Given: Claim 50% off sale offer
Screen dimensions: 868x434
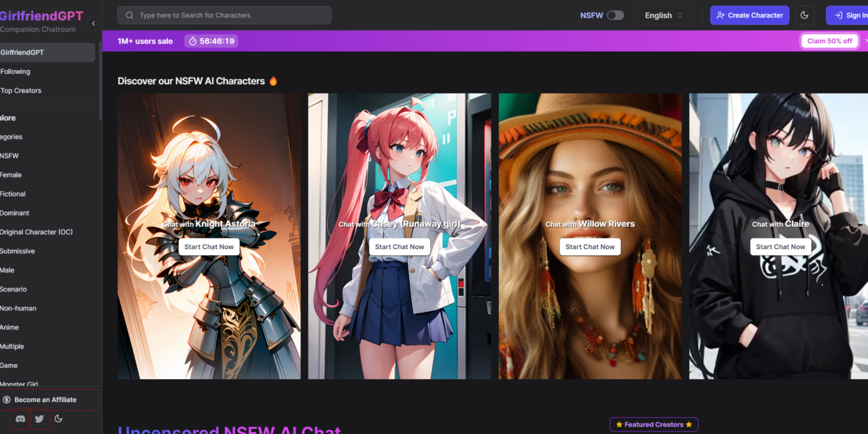Looking at the screenshot, I should [x=829, y=41].
